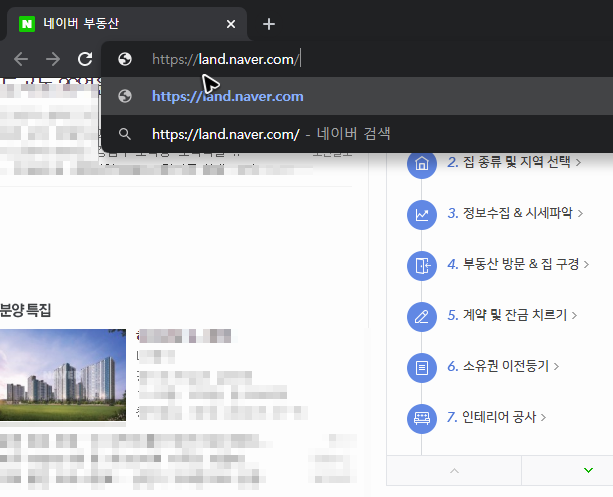Open 7. 인테리어 공사
The height and width of the screenshot is (497, 613).
(x=496, y=417)
